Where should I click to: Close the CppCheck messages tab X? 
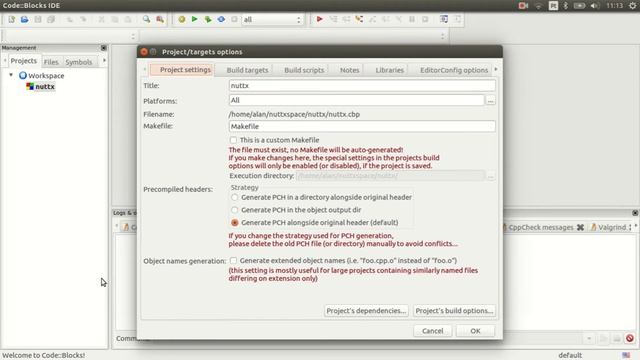click(x=580, y=227)
